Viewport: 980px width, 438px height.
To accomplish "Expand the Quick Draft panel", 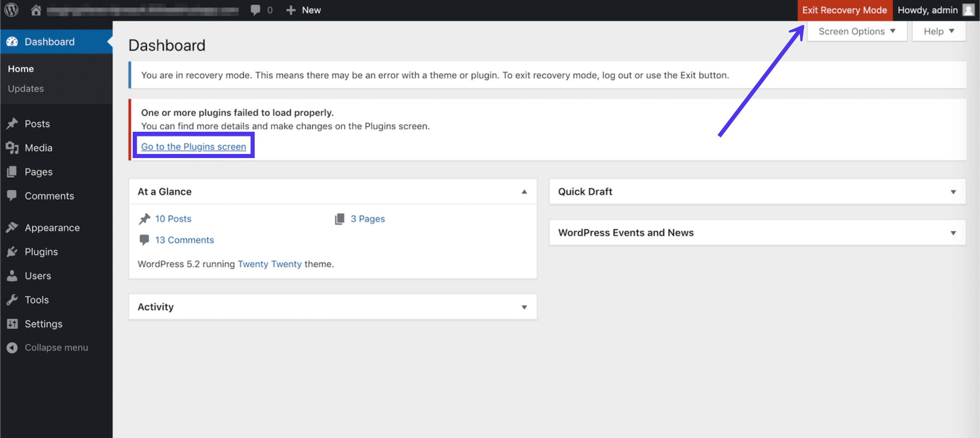I will (953, 191).
